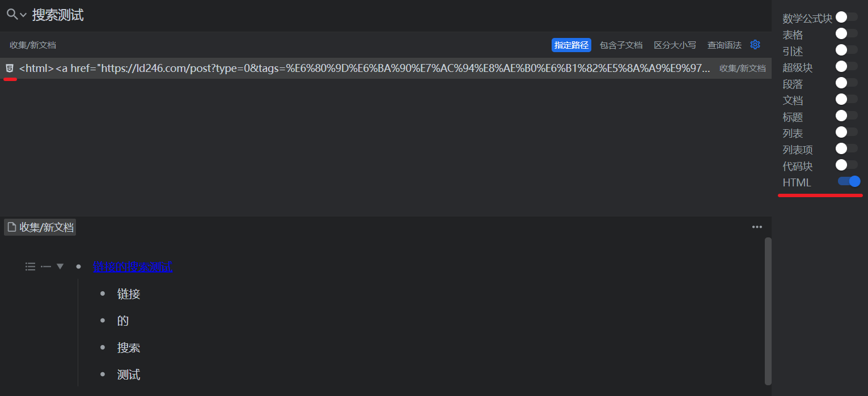Screen dimensions: 868x396
Task: Disable the HTML block type switch
Action: pyautogui.click(x=849, y=181)
